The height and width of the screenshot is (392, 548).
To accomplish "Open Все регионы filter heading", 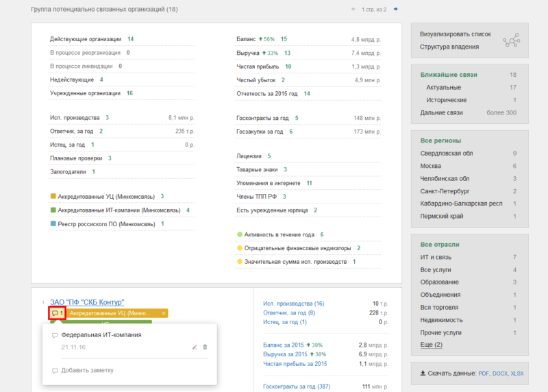I will (440, 140).
